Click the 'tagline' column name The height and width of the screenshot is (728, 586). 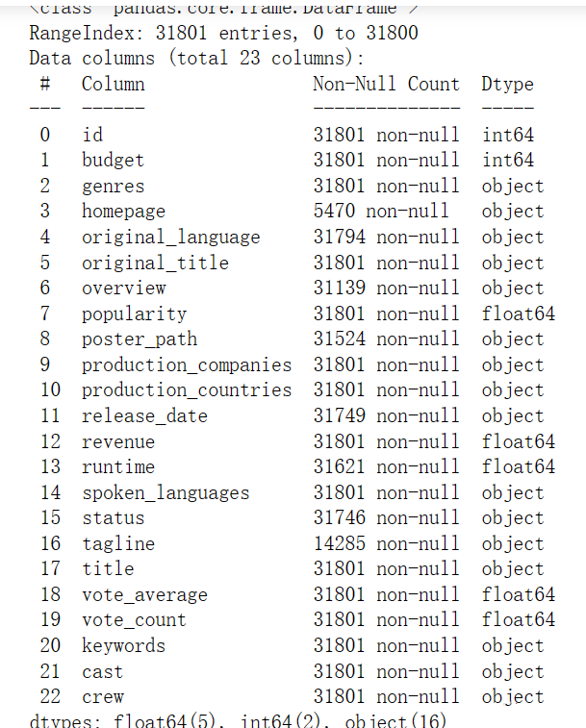pos(118,543)
